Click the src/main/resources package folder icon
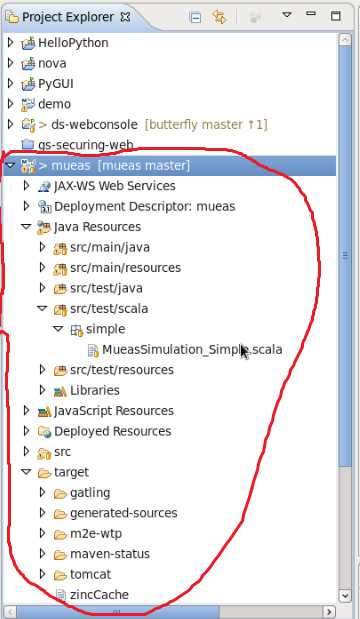Screen dimensions: 360x619 click(60, 268)
